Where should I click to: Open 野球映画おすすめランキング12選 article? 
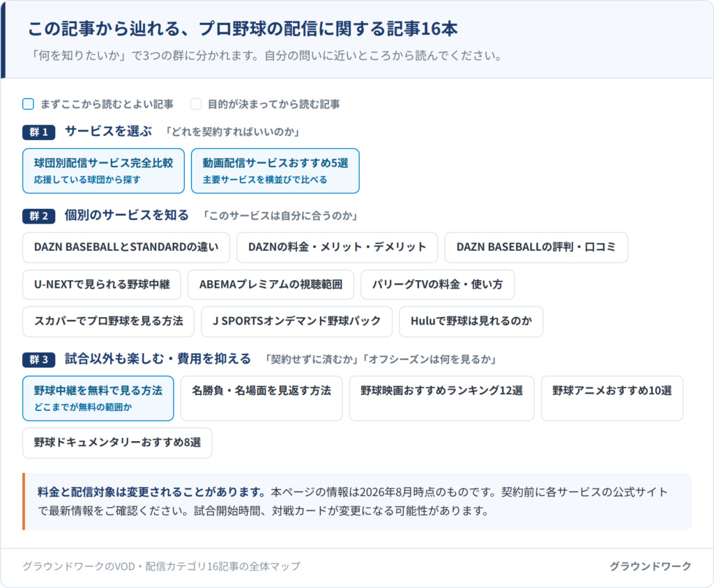pos(441,399)
